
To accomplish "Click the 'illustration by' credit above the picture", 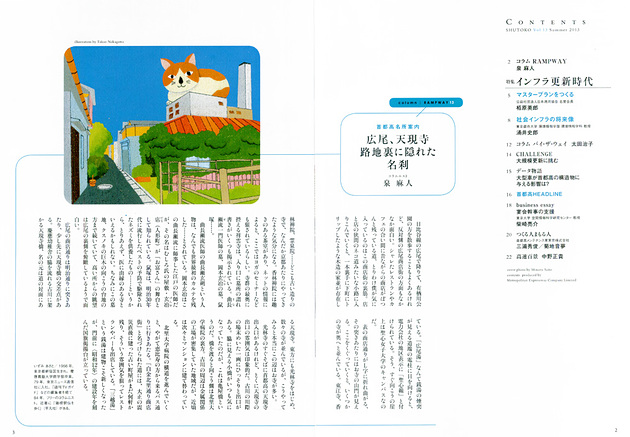I will click(99, 41).
